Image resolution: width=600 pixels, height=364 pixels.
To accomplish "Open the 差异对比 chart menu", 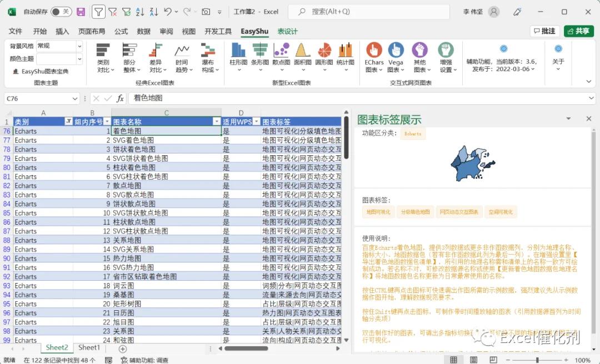I will (156, 58).
